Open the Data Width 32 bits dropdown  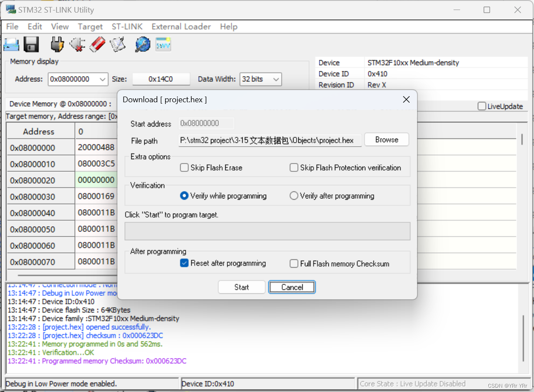point(276,79)
